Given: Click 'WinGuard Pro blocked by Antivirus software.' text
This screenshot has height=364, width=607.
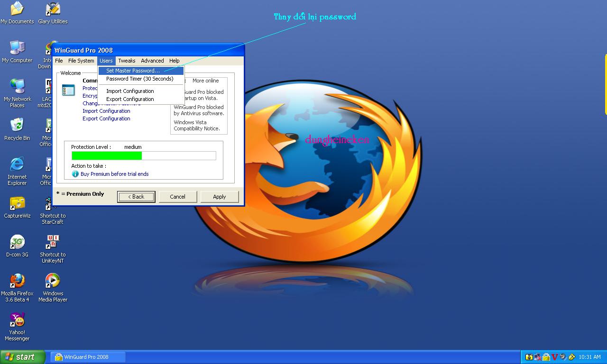Looking at the screenshot, I should 199,110.
